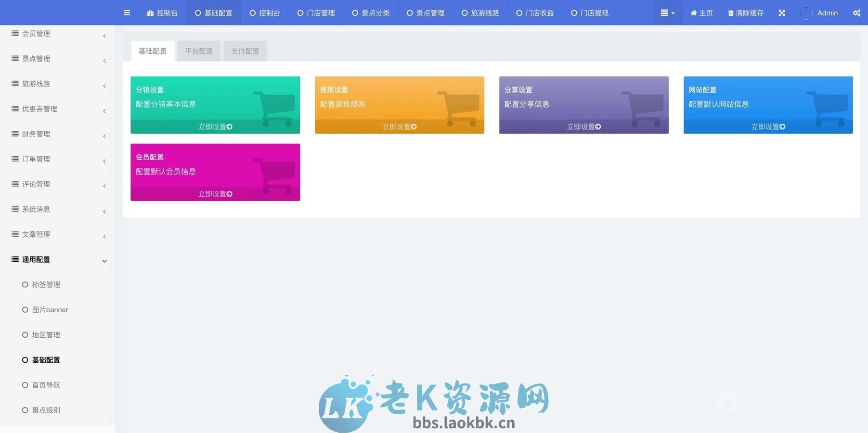Click the 控制台 dashboard icon in the top bar
Screen dimensions: 868x433
tap(151, 13)
